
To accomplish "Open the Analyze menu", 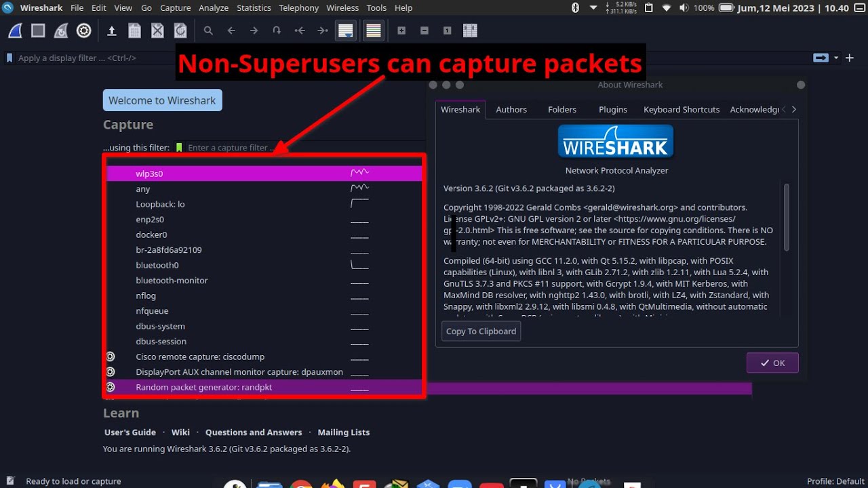I will click(x=214, y=7).
